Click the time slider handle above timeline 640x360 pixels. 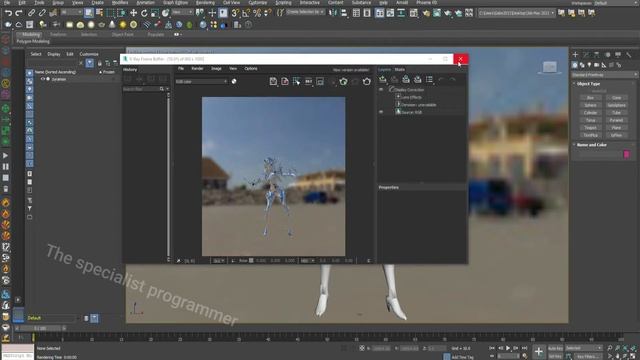[x=40, y=328]
